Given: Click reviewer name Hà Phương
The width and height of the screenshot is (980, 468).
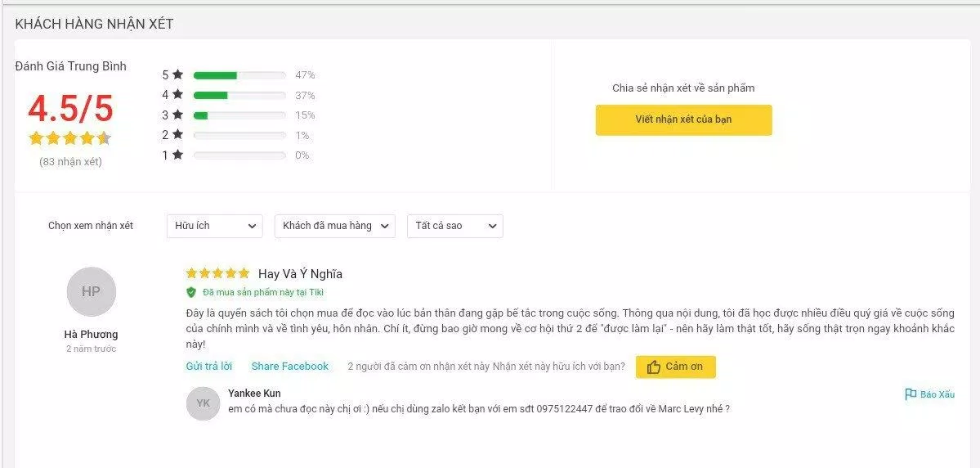Looking at the screenshot, I should [x=91, y=334].
